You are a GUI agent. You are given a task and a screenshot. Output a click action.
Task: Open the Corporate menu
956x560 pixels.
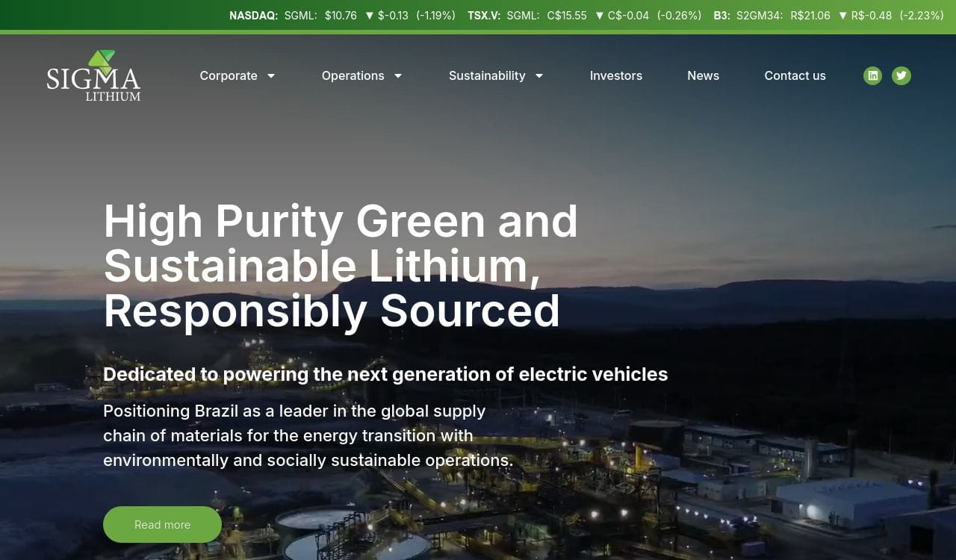229,75
